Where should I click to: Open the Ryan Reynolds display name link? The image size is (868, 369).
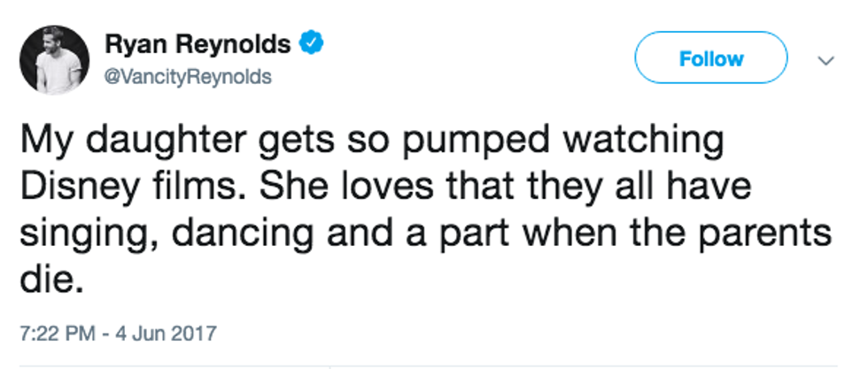pyautogui.click(x=198, y=43)
